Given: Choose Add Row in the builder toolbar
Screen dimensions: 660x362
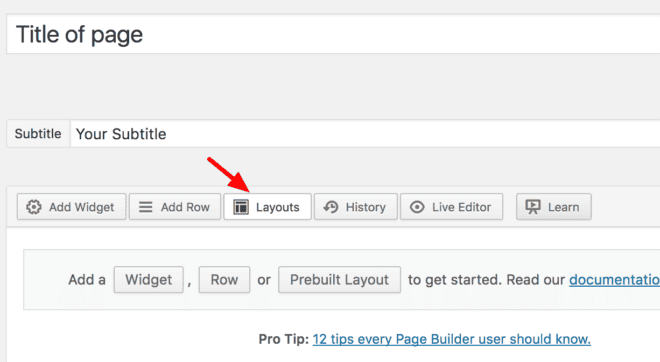Looking at the screenshot, I should pyautogui.click(x=175, y=207).
